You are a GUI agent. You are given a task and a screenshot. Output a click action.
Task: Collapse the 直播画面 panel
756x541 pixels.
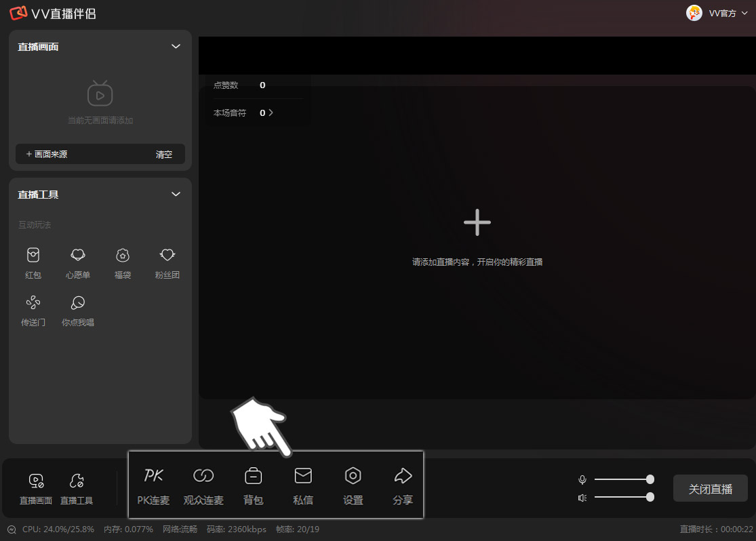coord(176,47)
